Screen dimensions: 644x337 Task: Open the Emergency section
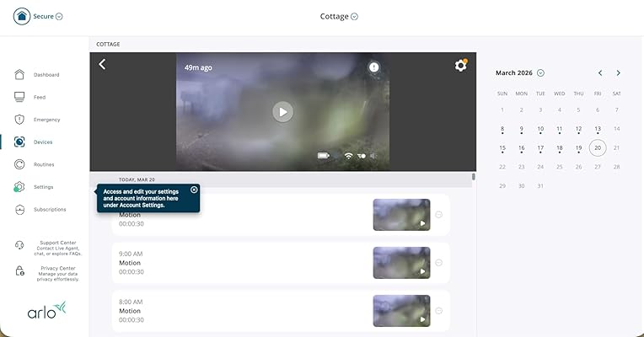[x=47, y=120]
